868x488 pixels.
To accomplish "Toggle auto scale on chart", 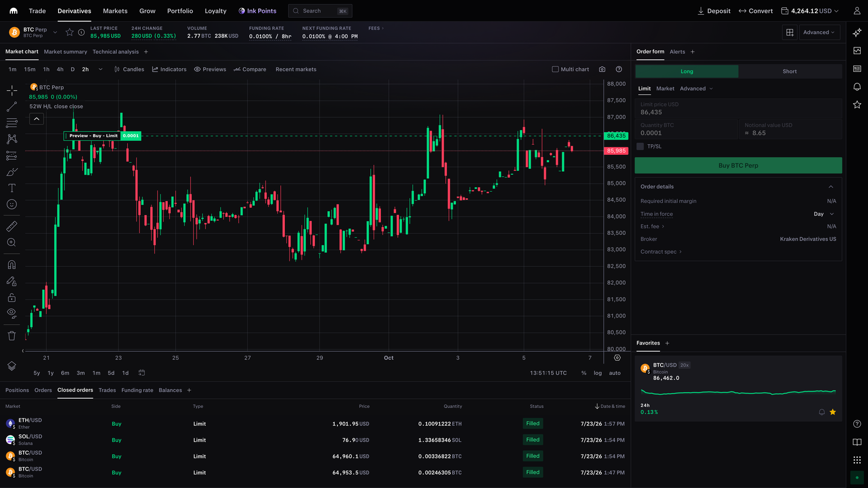I will [x=615, y=373].
